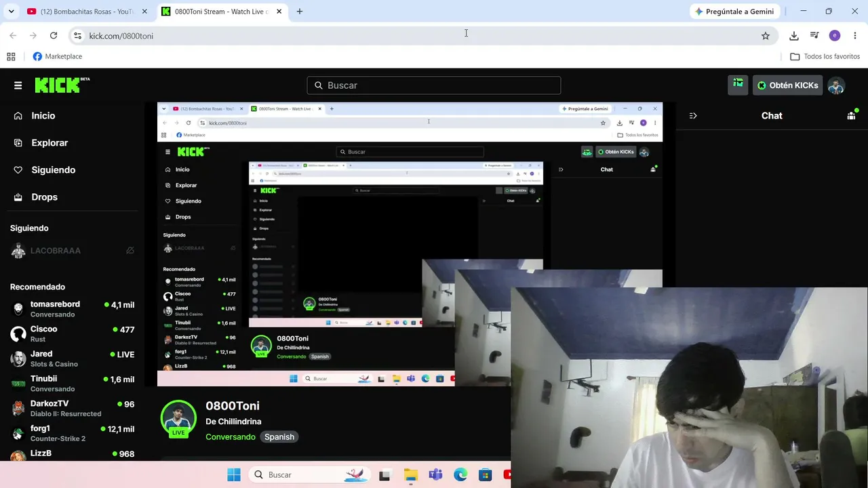Open Microsoft Store from the taskbar

(485, 475)
